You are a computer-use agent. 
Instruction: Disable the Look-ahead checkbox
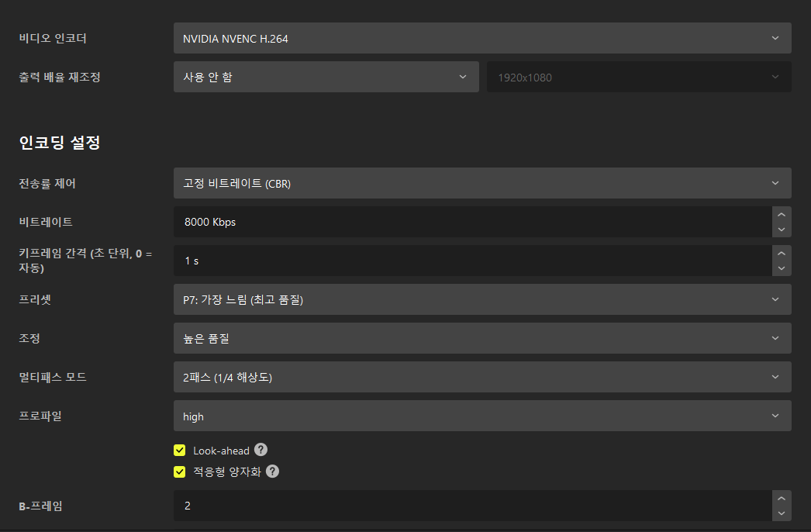pyautogui.click(x=180, y=450)
